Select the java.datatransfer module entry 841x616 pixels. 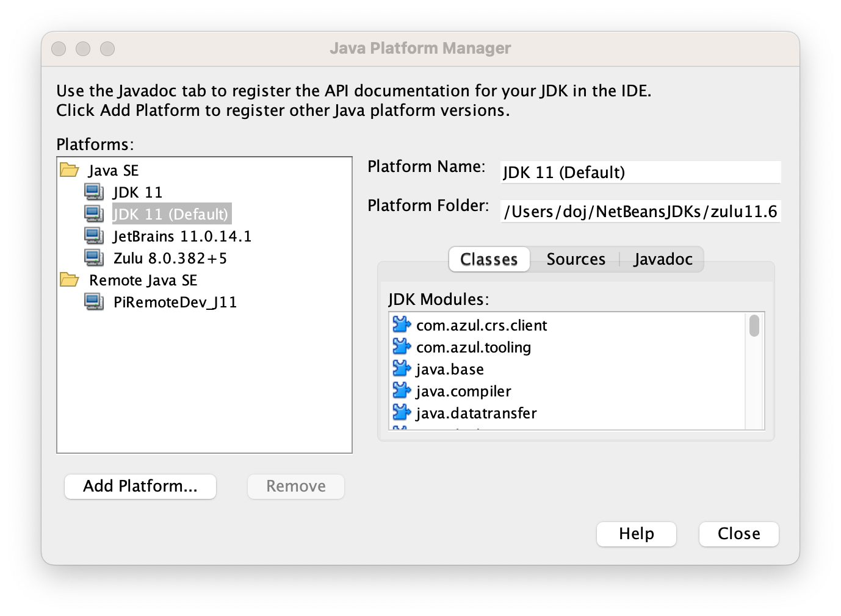476,412
